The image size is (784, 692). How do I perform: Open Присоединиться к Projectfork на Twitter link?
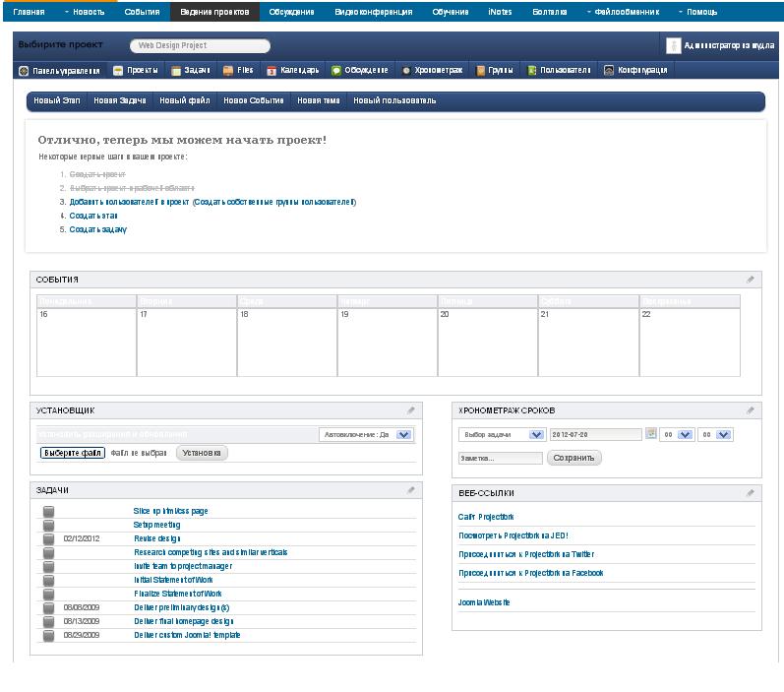click(526, 554)
